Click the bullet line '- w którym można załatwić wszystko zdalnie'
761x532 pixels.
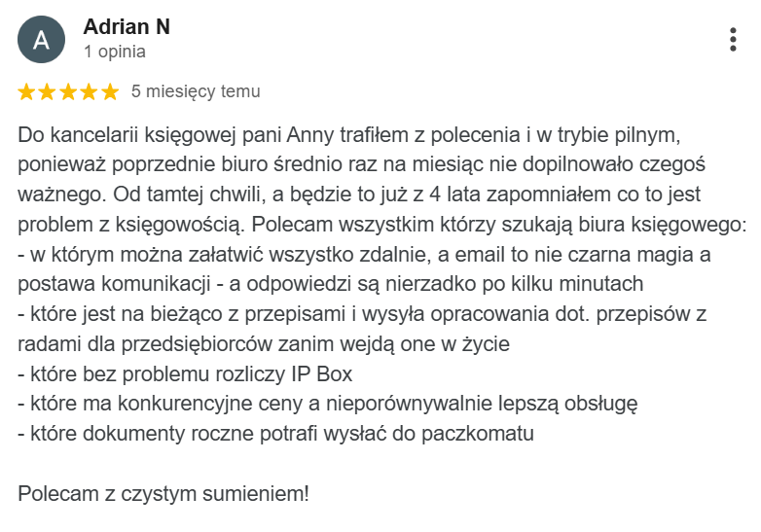pyautogui.click(x=364, y=255)
